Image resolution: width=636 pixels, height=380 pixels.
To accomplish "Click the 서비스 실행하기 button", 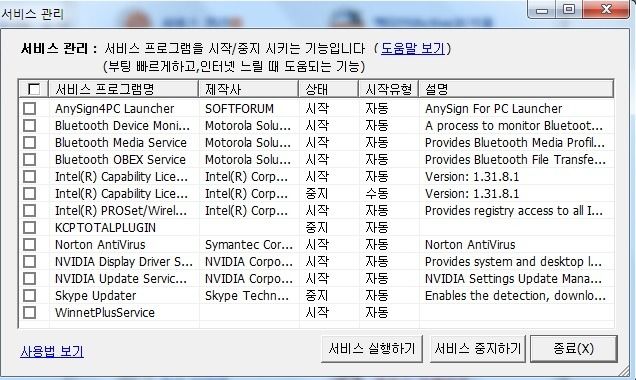I will [x=372, y=348].
